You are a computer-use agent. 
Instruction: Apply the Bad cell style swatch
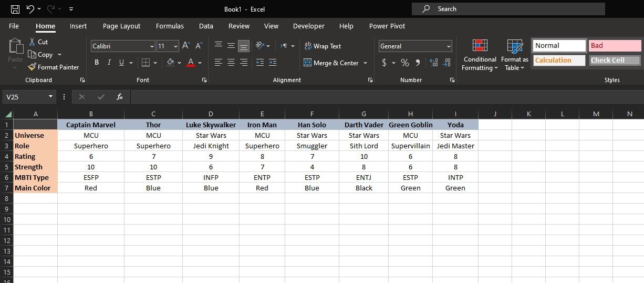click(x=615, y=46)
